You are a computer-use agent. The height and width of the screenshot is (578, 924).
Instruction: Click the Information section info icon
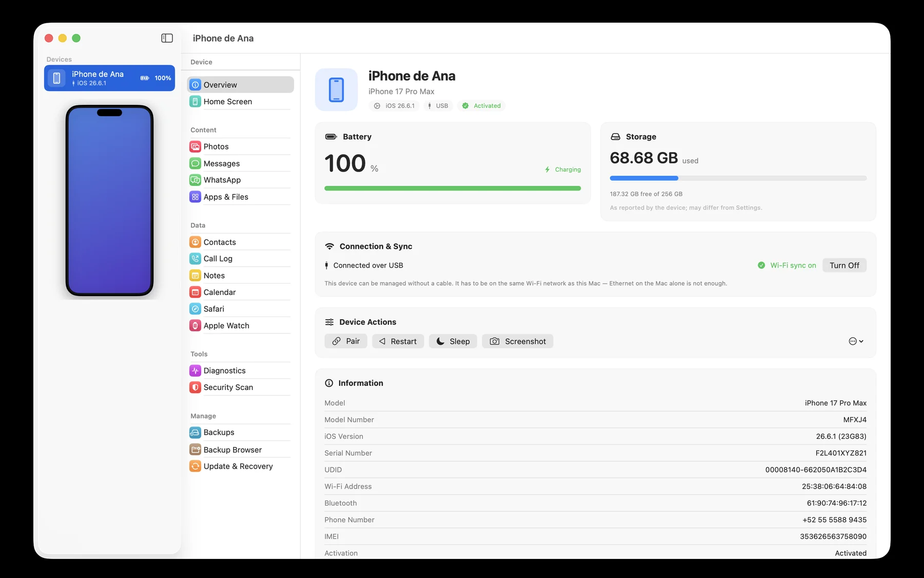tap(329, 383)
